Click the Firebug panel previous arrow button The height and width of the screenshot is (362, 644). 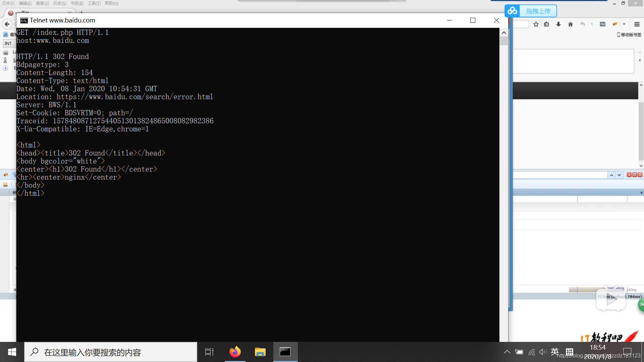click(x=611, y=175)
